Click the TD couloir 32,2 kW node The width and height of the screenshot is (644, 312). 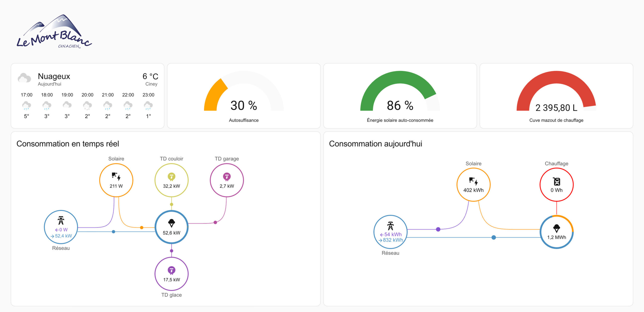171,180
